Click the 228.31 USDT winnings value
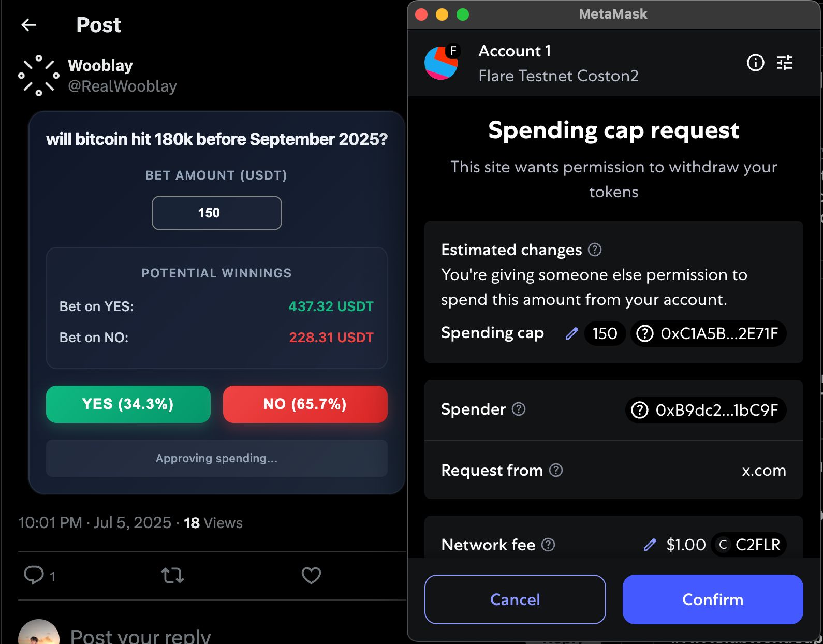The height and width of the screenshot is (644, 823). [331, 338]
